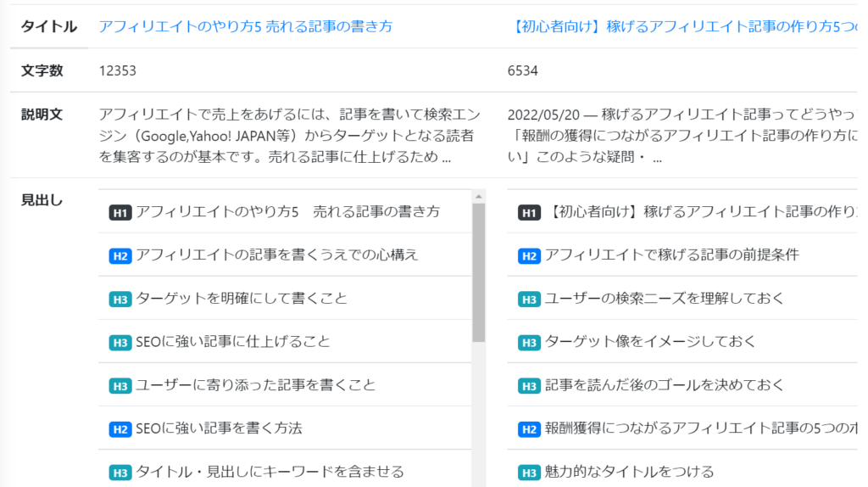The height and width of the screenshot is (487, 868).
Task: Select heading 'タイトル・見出しにキーワードを含ませる'
Action: point(270,472)
